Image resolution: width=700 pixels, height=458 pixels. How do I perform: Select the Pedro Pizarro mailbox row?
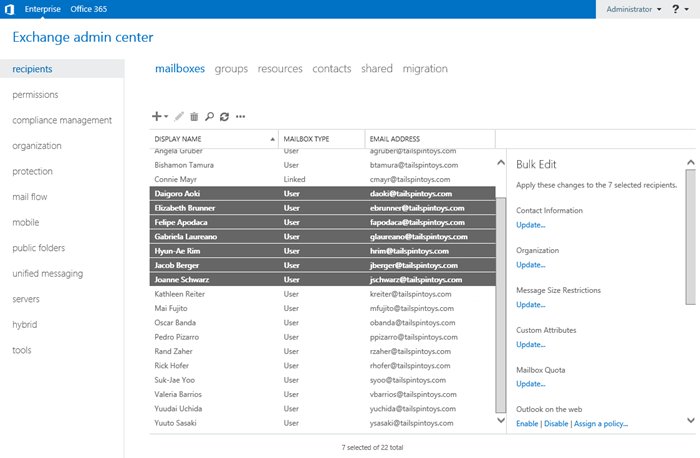click(x=322, y=337)
